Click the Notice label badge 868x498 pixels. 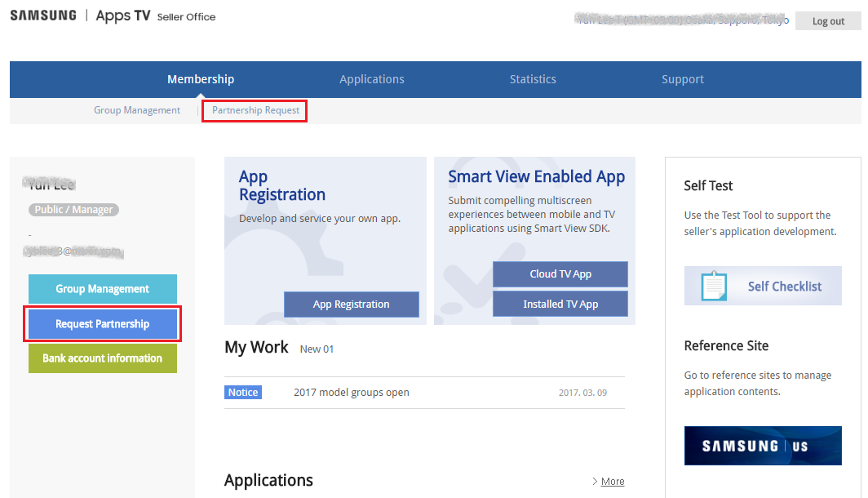click(243, 392)
